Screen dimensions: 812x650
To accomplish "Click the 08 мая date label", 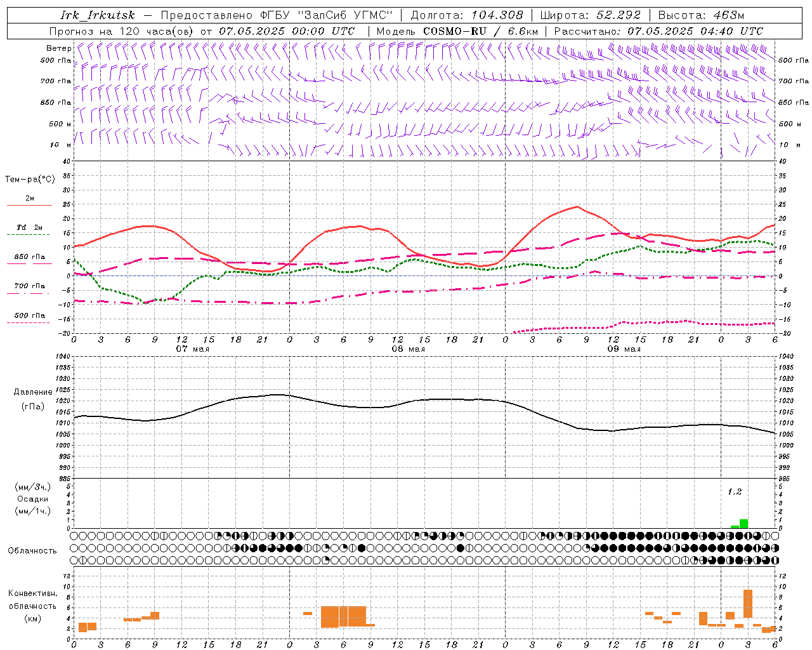I will tap(408, 348).
